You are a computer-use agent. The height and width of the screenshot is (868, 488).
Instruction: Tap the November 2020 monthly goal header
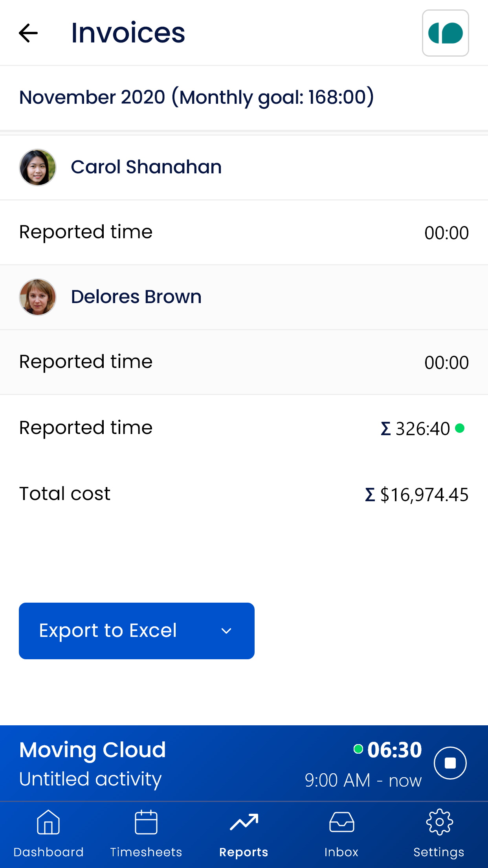click(196, 97)
